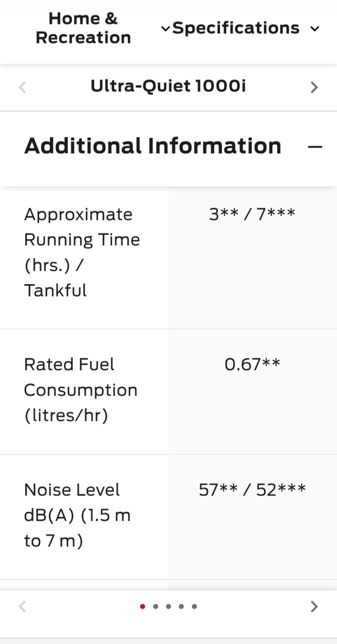This screenshot has width=337, height=644.
Task: Go to next generator model
Action: click(314, 88)
